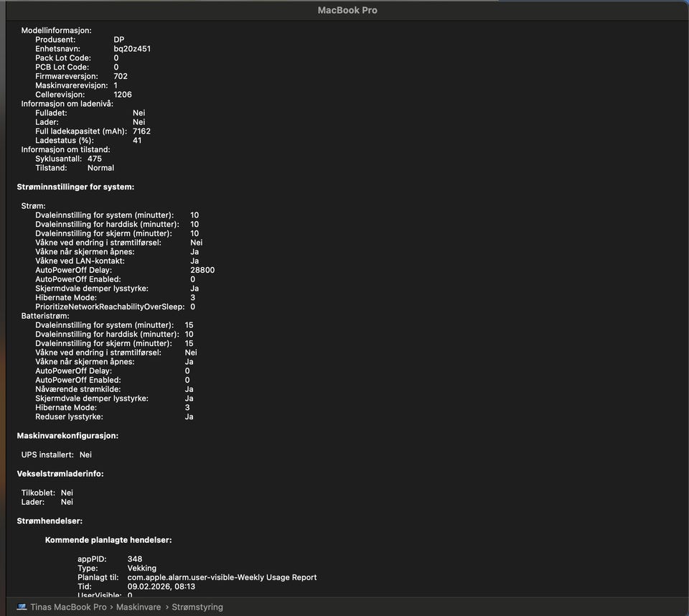
Task: Click the MacBook Pro window title
Action: coord(347,10)
